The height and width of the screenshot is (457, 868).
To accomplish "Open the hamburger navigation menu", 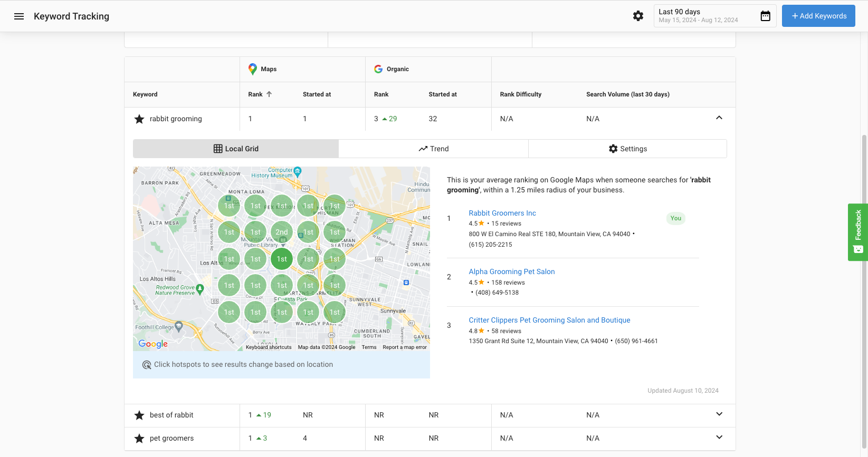I will point(19,16).
